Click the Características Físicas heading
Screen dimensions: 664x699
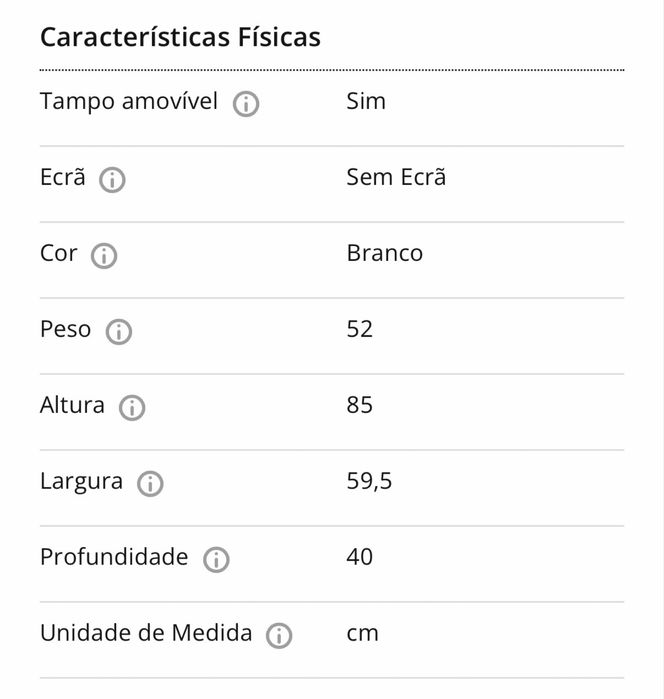pos(180,38)
